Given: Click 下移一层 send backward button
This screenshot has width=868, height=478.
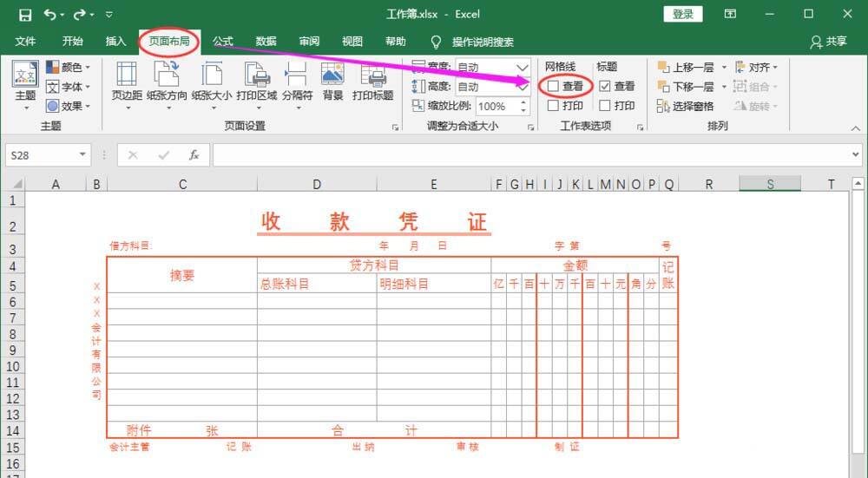Looking at the screenshot, I should tap(686, 87).
